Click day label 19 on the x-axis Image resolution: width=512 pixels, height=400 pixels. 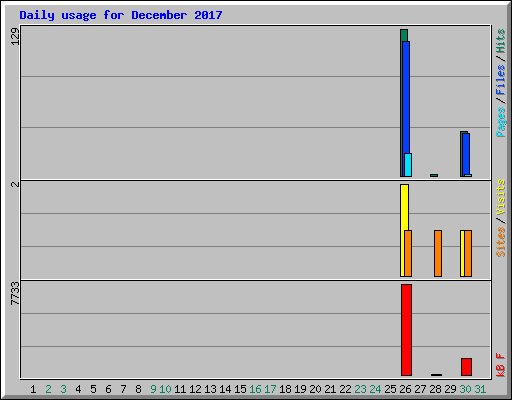300,389
